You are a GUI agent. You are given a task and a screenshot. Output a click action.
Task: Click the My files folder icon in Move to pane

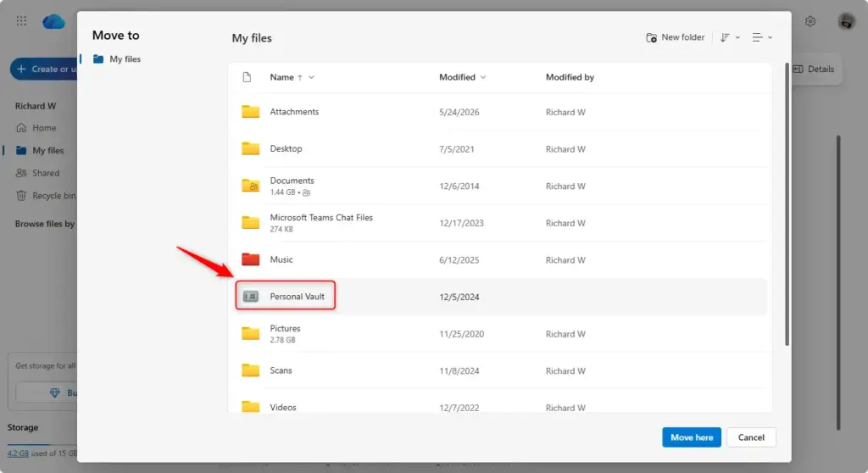tap(98, 58)
